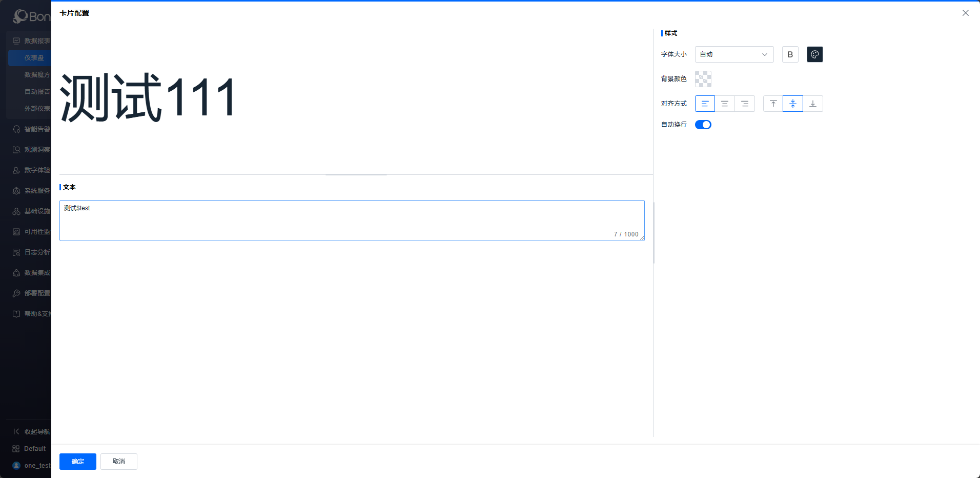Image resolution: width=980 pixels, height=478 pixels.
Task: Open the 字体大小 font size dropdown
Action: click(734, 54)
